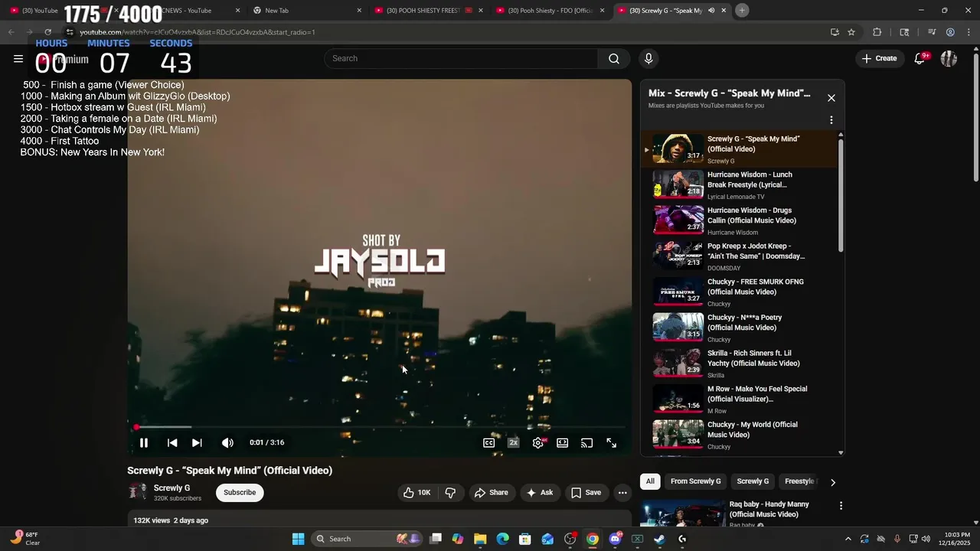Show hidden system tray icons
980x551 pixels.
848,539
